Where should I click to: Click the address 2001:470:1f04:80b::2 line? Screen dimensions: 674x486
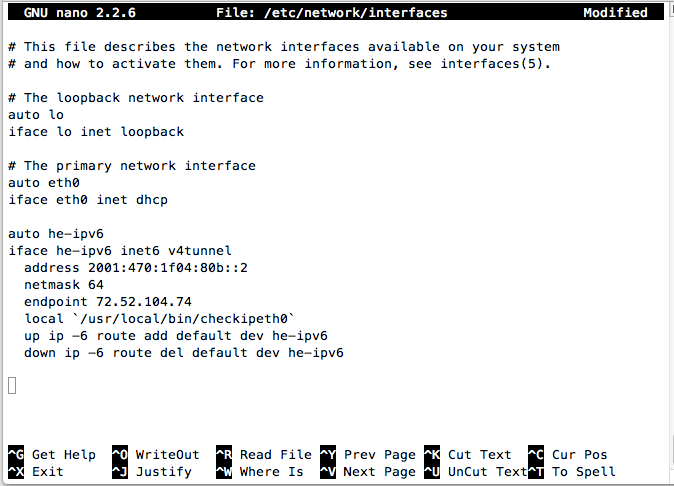pyautogui.click(x=136, y=267)
